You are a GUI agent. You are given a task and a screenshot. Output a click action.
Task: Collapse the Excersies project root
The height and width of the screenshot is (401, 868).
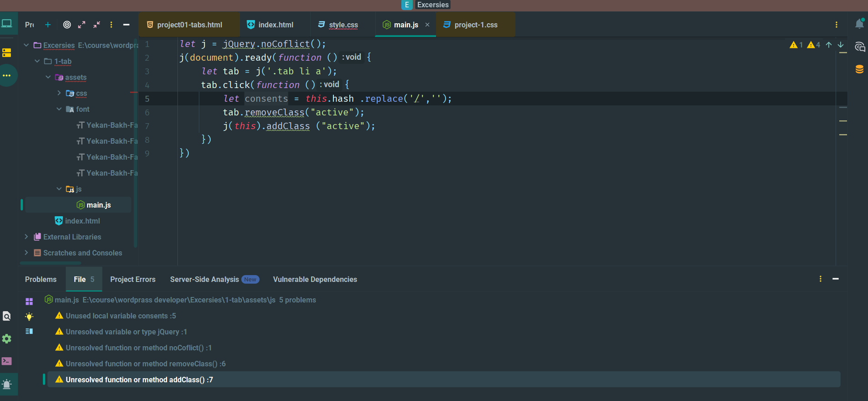[26, 45]
